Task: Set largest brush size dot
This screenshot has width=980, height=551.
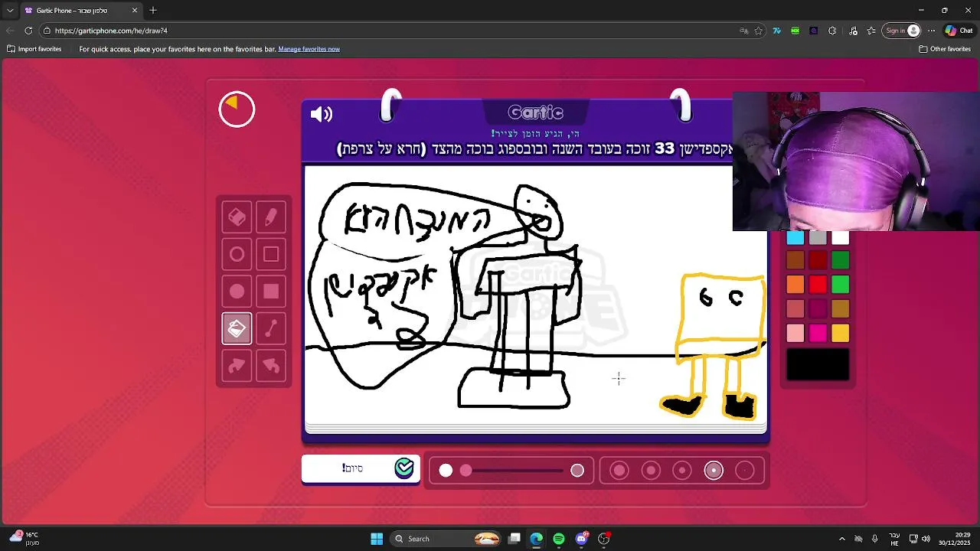Action: click(x=577, y=471)
